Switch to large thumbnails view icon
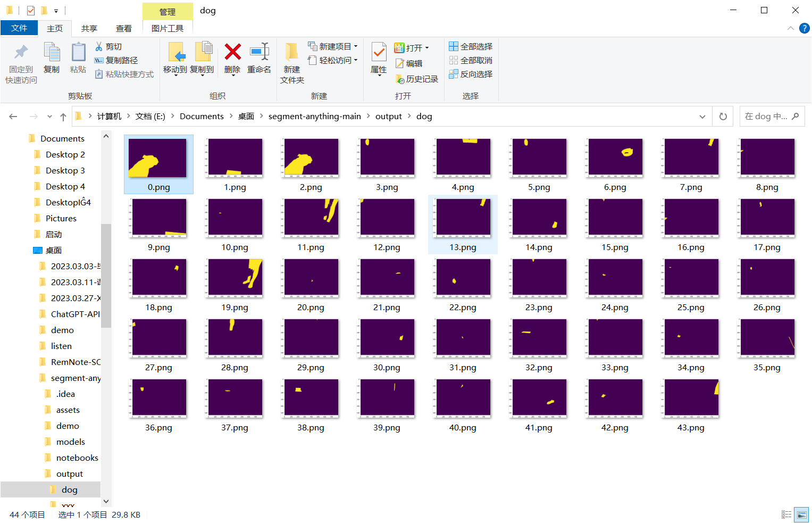812x523 pixels. 802,514
